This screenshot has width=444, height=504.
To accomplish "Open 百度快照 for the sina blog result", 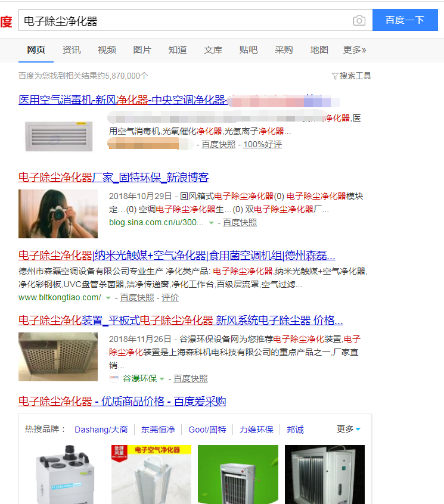I will click(x=240, y=222).
